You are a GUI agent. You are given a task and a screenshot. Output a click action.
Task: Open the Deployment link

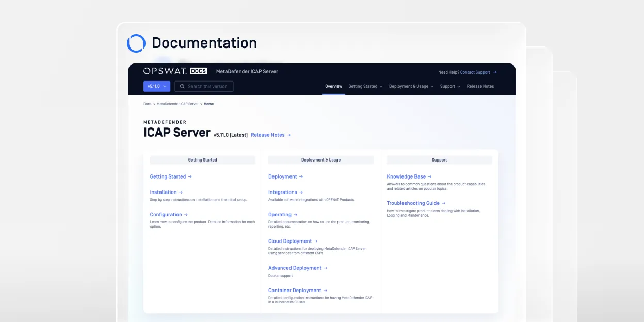point(285,176)
